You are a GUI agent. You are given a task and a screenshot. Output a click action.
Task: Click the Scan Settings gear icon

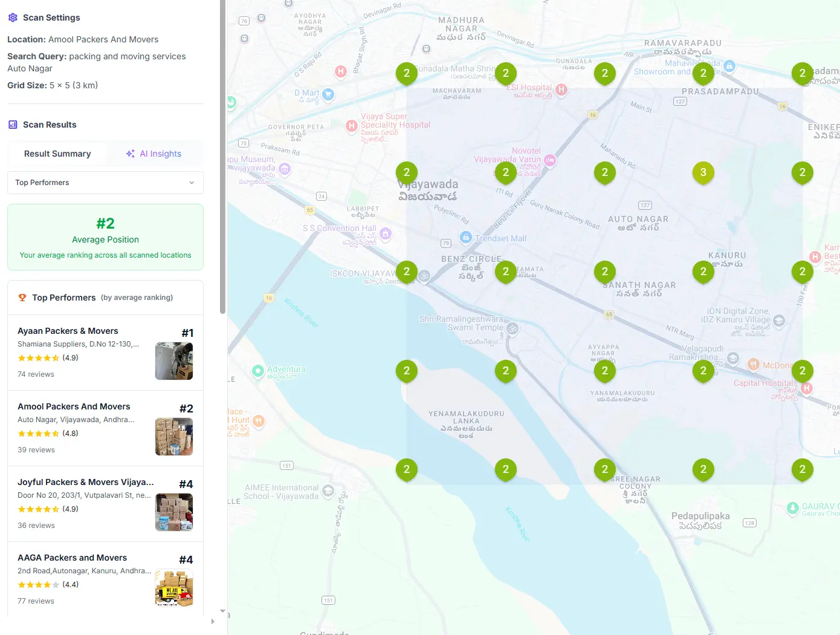(x=13, y=18)
